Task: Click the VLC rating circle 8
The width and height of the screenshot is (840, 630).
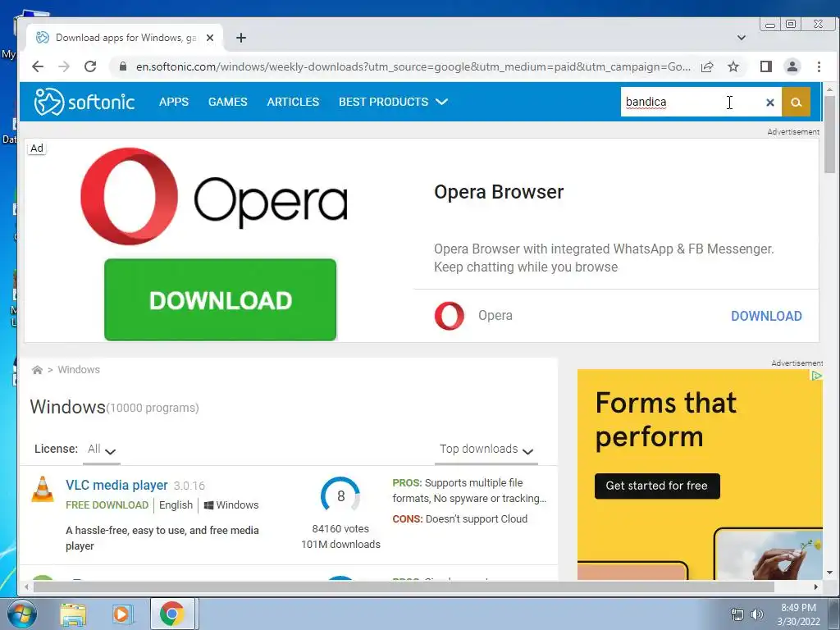Action: 340,496
